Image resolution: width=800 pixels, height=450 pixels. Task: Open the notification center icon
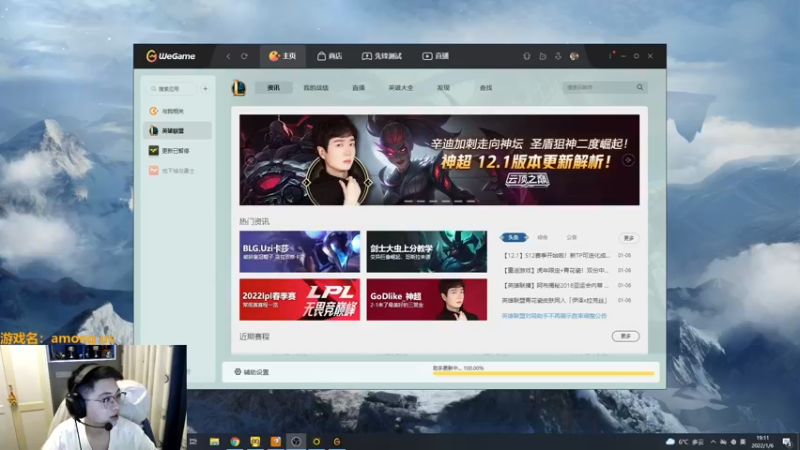[787, 441]
